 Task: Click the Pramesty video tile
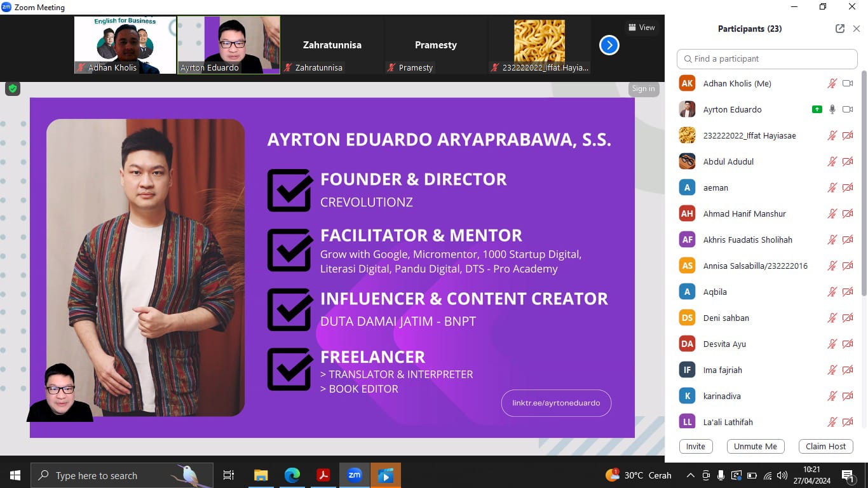click(435, 45)
